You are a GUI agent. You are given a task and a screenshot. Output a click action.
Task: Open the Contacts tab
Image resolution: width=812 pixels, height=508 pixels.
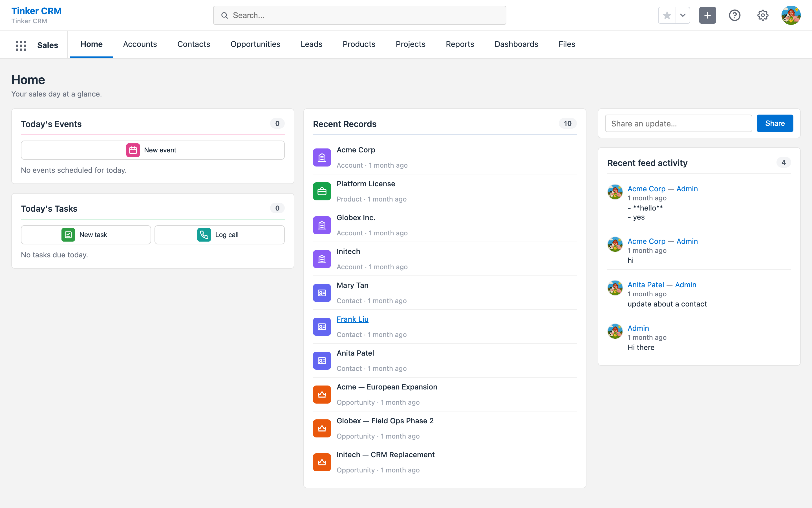(x=194, y=44)
